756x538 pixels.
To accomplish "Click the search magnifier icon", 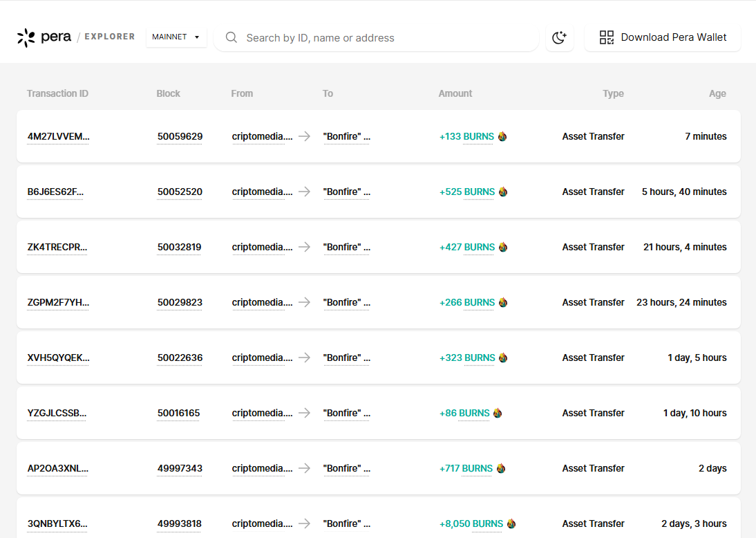I will pos(231,37).
